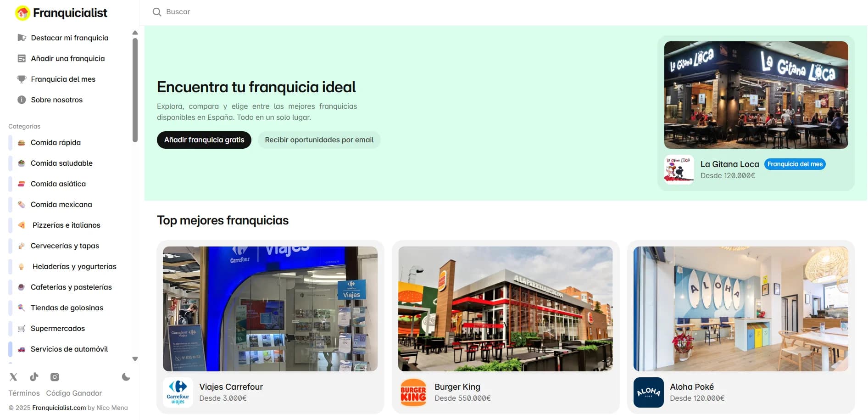
Task: Select the Comida rápida category icon
Action: click(x=22, y=142)
